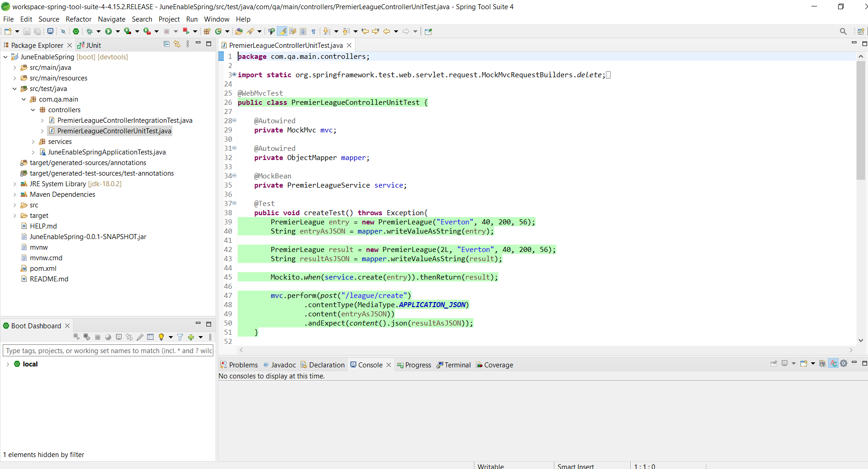This screenshot has height=469, width=868.
Task: Collapse the src/test/java tree node
Action: [x=15, y=88]
